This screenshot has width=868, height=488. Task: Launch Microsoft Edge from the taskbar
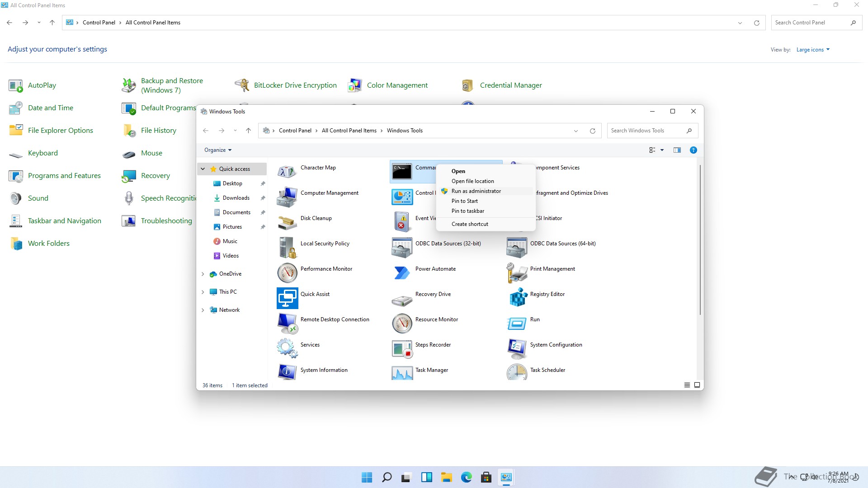(x=466, y=477)
